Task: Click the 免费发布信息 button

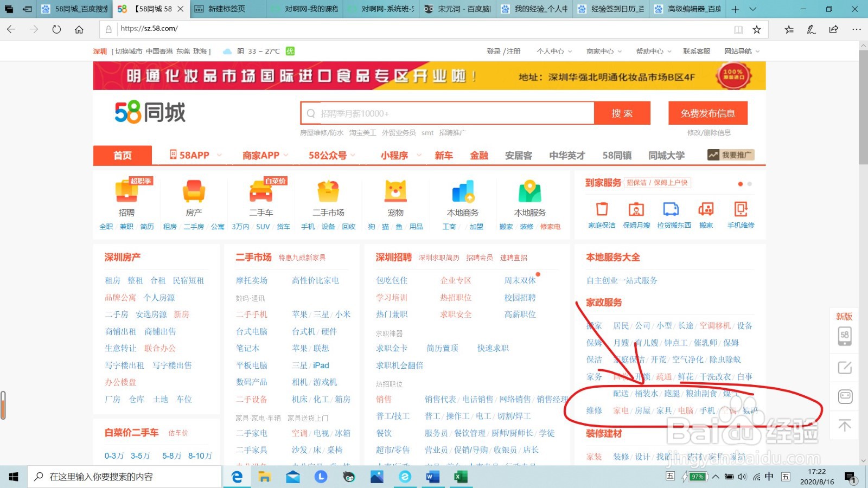Action: pyautogui.click(x=708, y=113)
